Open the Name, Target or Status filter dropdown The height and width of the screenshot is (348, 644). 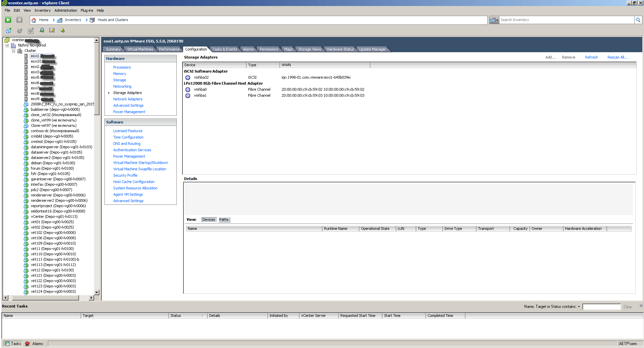click(x=579, y=307)
